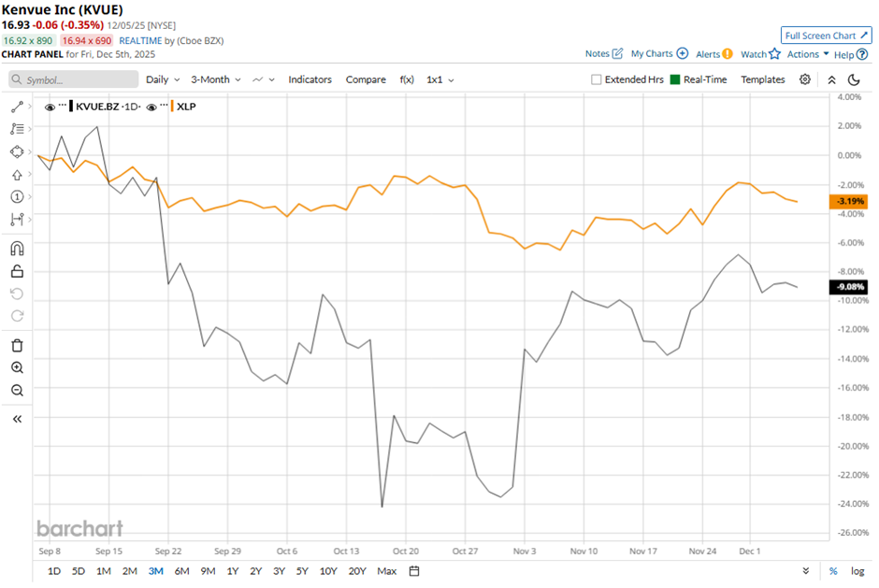Select the 5D range button
The image size is (879, 588).
click(79, 571)
